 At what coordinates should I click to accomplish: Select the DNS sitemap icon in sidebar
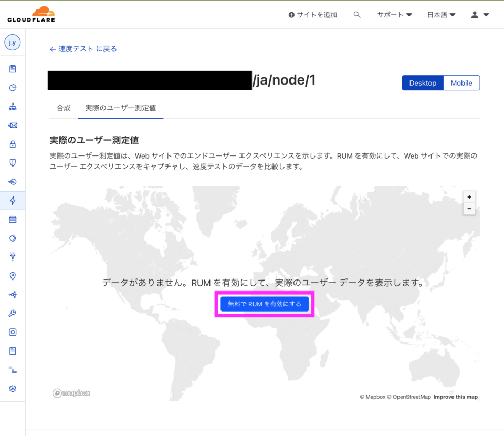click(x=13, y=107)
